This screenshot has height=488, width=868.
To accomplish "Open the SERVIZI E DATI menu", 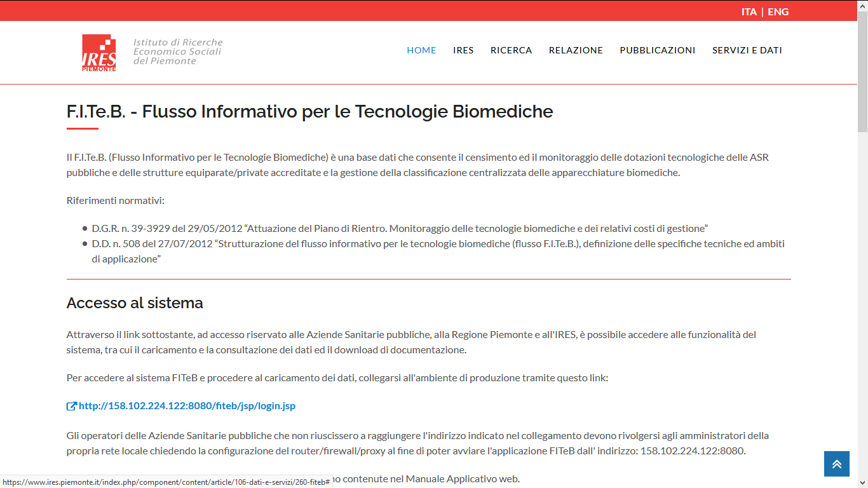I will coord(747,50).
